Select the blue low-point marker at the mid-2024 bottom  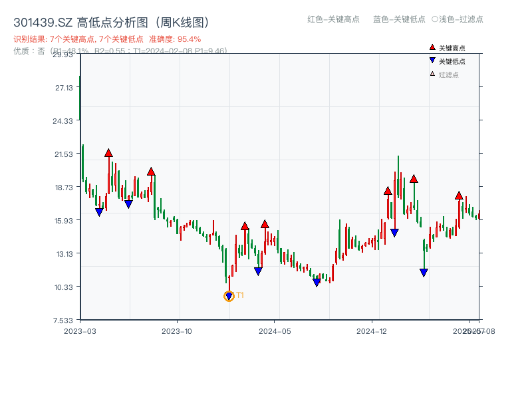(x=318, y=281)
